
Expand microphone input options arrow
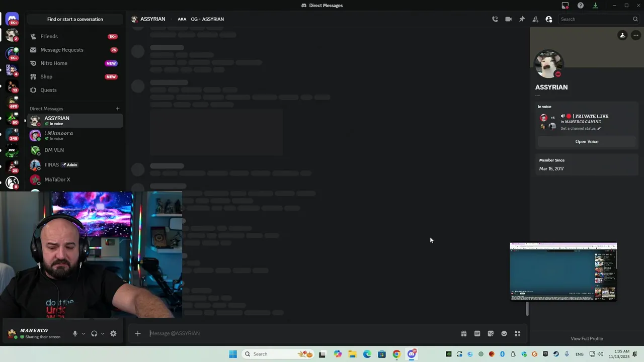tap(84, 333)
